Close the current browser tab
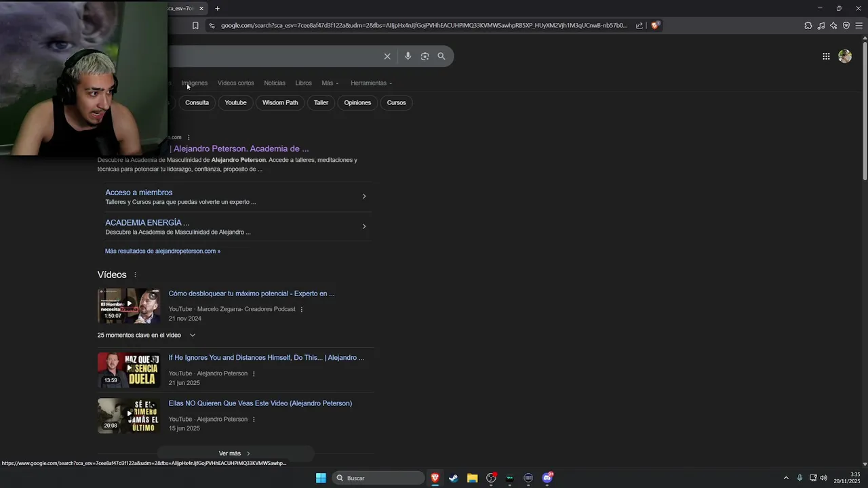The image size is (868, 488). coord(201,9)
